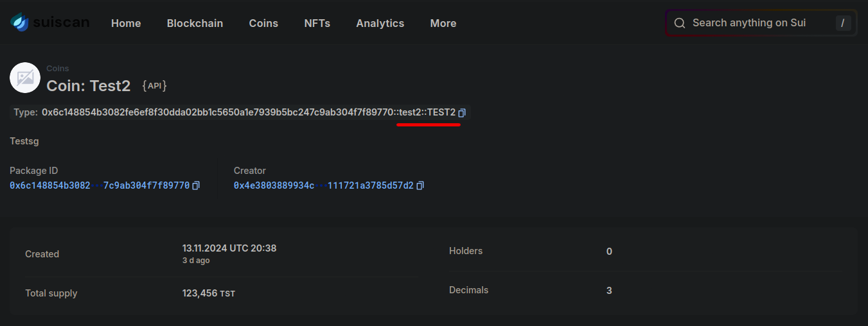Copy the Package ID address

click(x=196, y=185)
